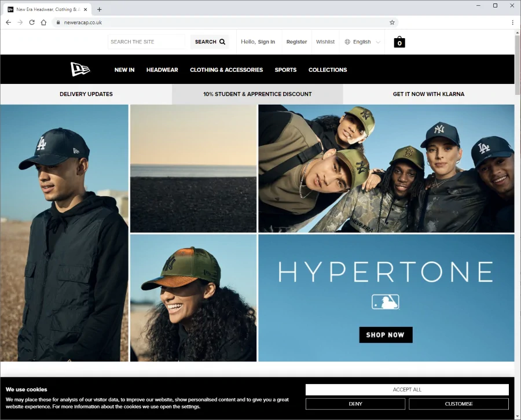Click the CUSTOMISE cookies button
The image size is (521, 420).
(459, 404)
